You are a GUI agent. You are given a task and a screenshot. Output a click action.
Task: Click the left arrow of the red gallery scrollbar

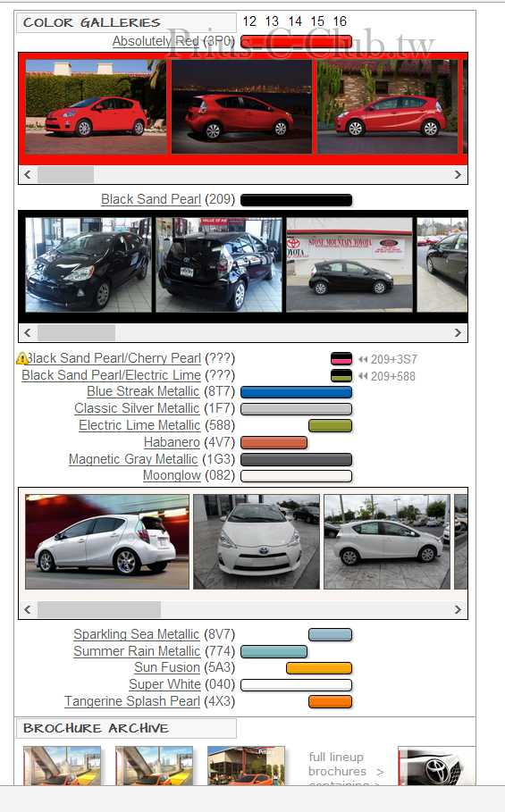click(x=28, y=174)
